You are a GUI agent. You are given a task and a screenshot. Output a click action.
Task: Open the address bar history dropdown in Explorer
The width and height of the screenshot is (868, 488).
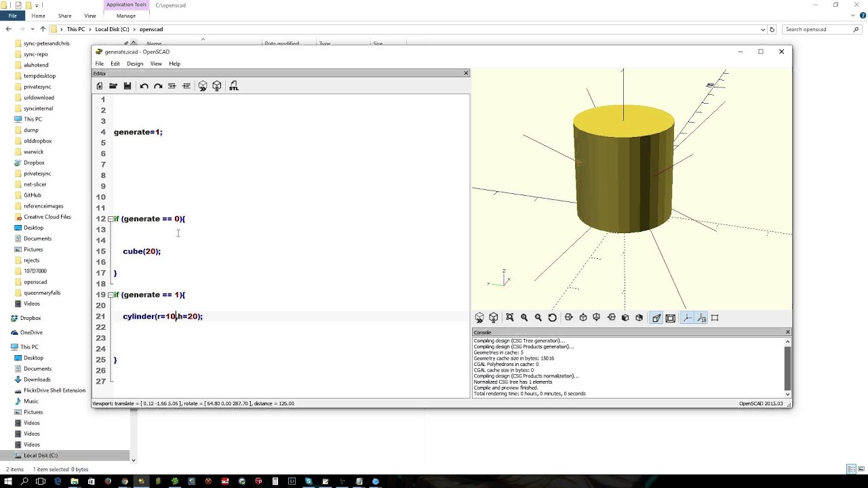(x=764, y=29)
